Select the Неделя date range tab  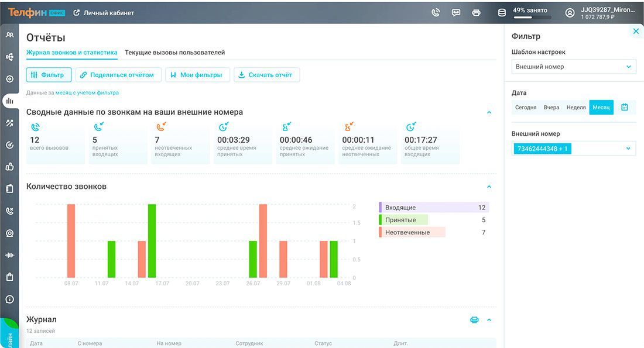point(576,108)
